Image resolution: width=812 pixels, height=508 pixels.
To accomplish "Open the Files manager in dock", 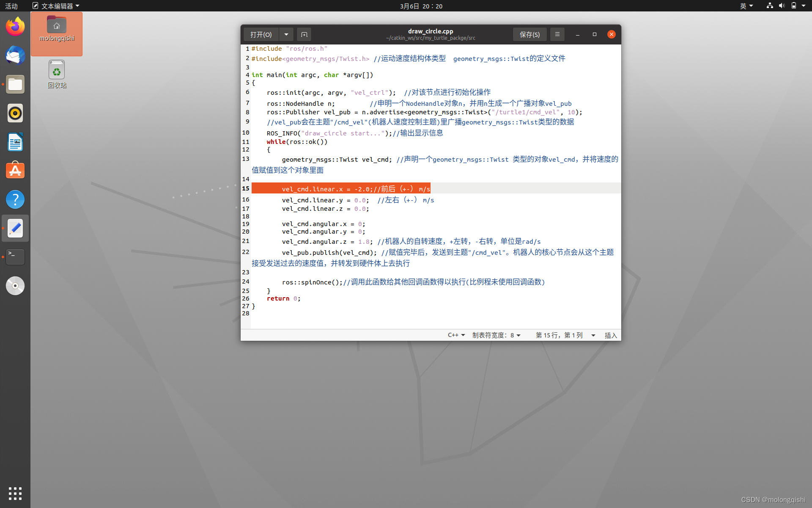I will [x=15, y=84].
